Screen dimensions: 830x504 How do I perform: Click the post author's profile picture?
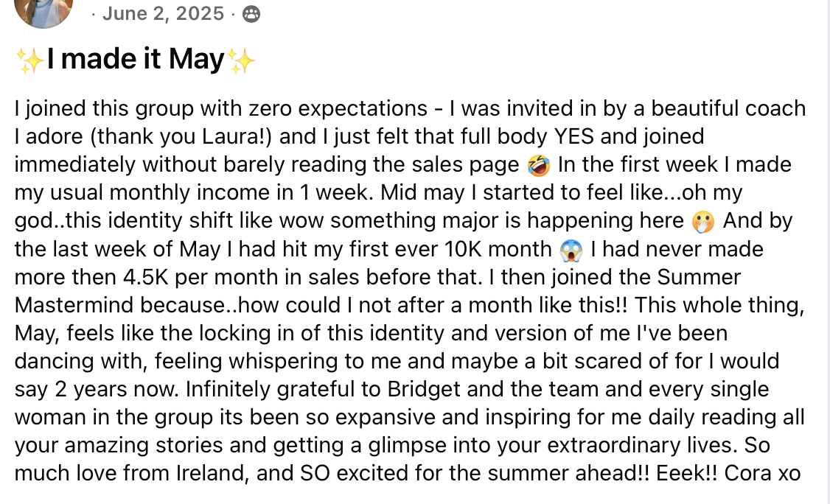click(43, 10)
